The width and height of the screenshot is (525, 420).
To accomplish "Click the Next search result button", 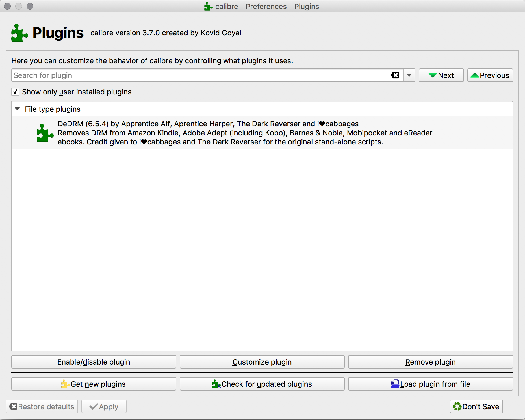I will pyautogui.click(x=441, y=75).
